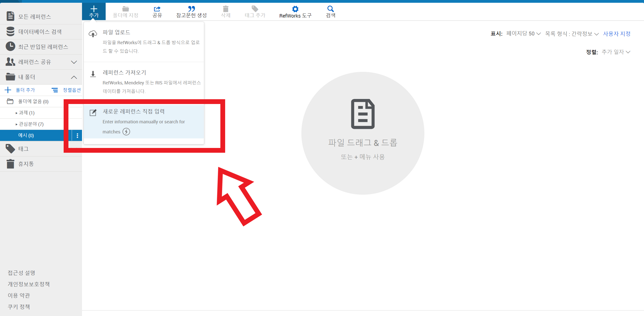Collapse the 내 폴더 section

pos(74,77)
